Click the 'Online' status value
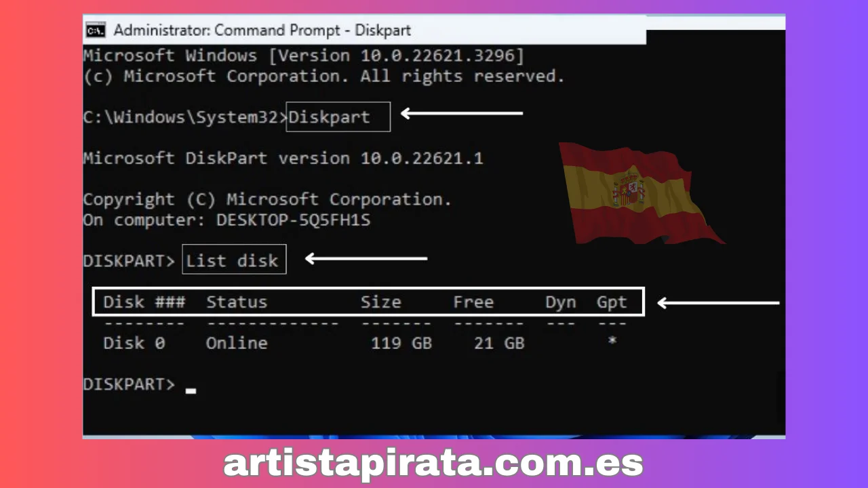This screenshot has height=488, width=868. [x=237, y=343]
